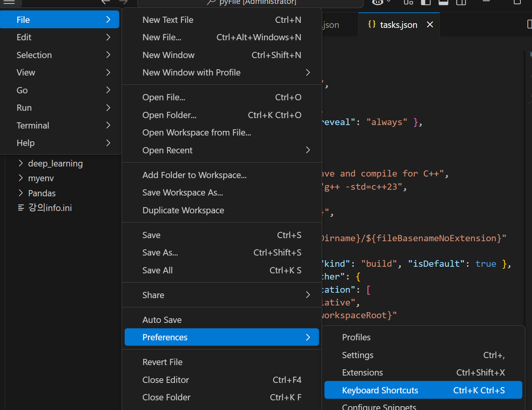Screen dimensions: 532x410
Task: Switch to the tasks.json tab
Action: coord(399,25)
